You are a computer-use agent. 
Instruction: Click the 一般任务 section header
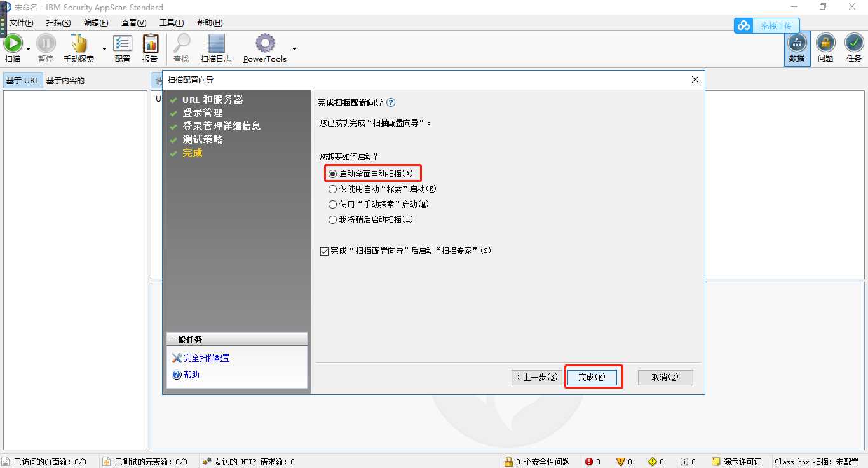(x=236, y=340)
